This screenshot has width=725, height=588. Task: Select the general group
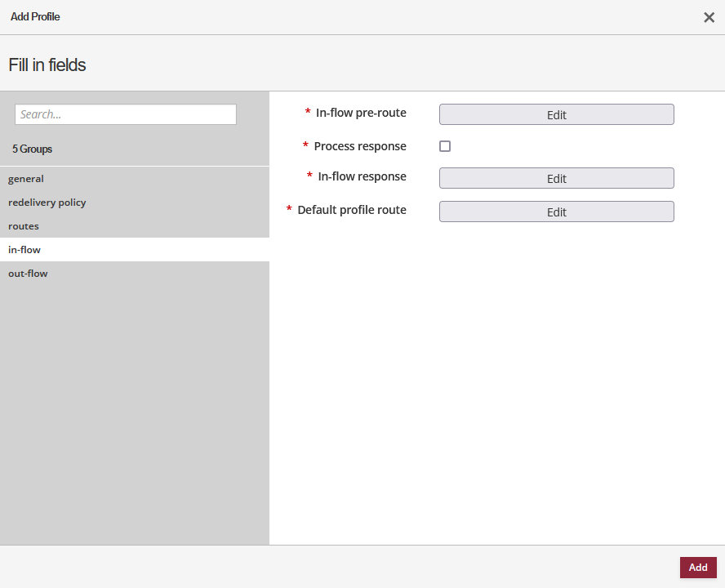25,178
